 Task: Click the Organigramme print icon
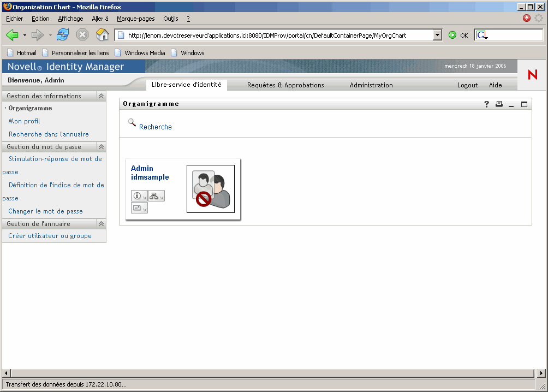pyautogui.click(x=499, y=104)
